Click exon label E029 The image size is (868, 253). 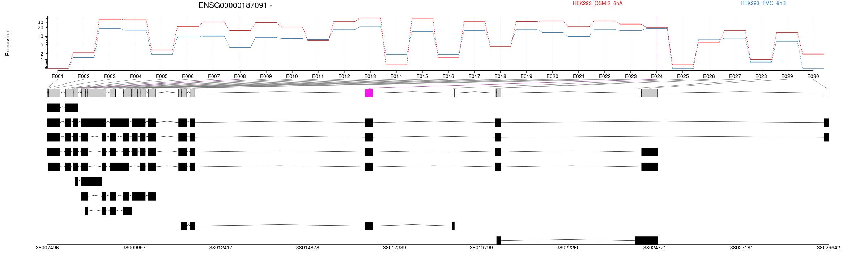point(787,76)
